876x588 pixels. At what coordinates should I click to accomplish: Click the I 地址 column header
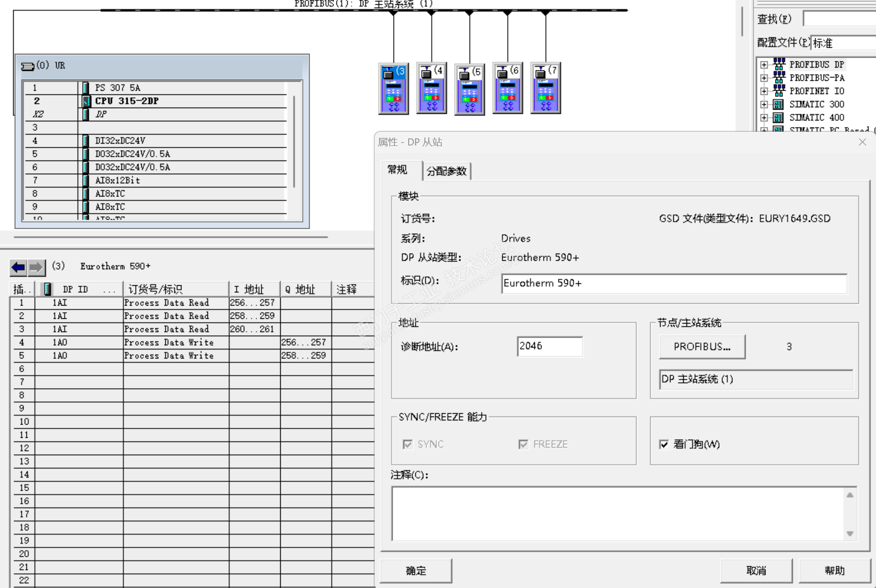(x=255, y=289)
